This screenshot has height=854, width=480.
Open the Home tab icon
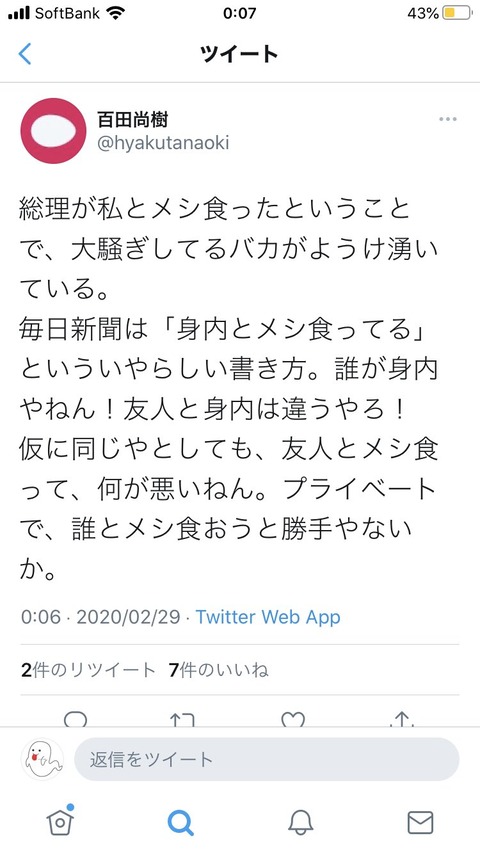click(60, 821)
